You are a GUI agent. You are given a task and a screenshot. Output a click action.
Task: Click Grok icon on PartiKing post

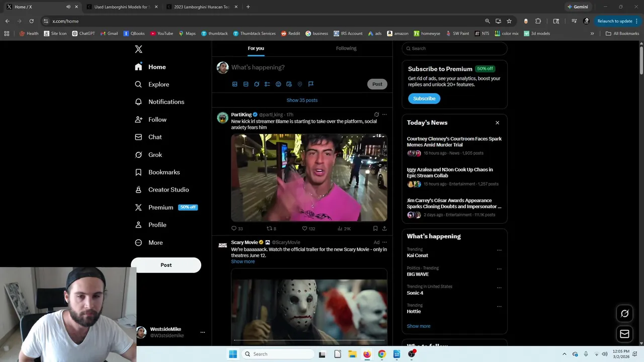pos(376,115)
